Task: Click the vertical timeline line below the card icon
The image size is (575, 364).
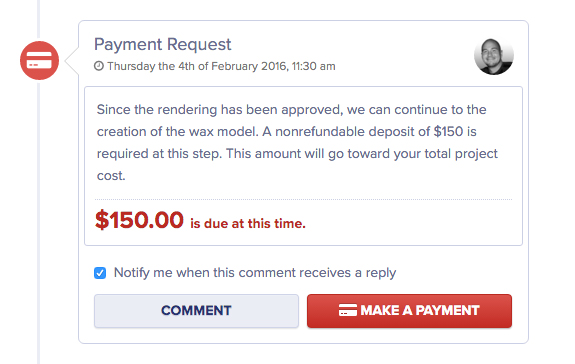Action: tap(39, 222)
